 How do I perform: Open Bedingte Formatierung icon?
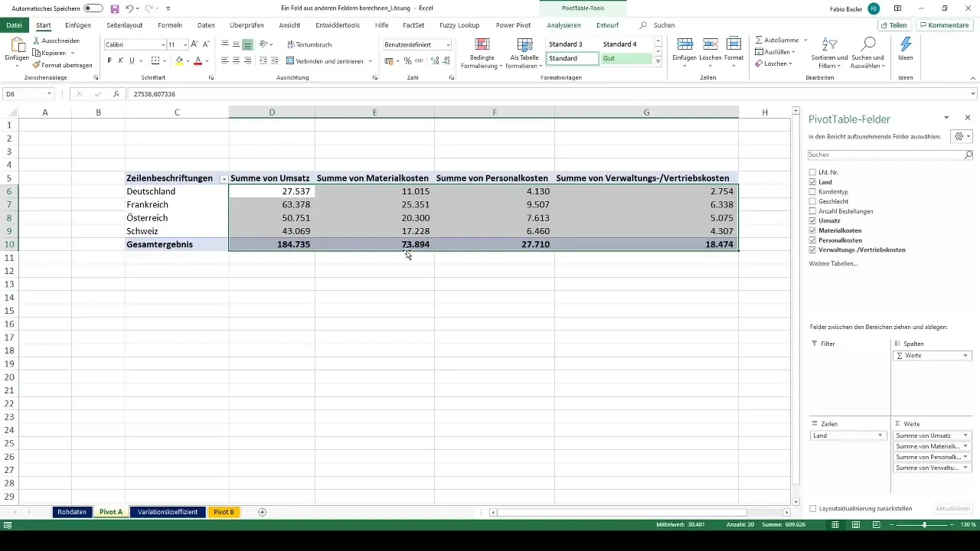(482, 44)
